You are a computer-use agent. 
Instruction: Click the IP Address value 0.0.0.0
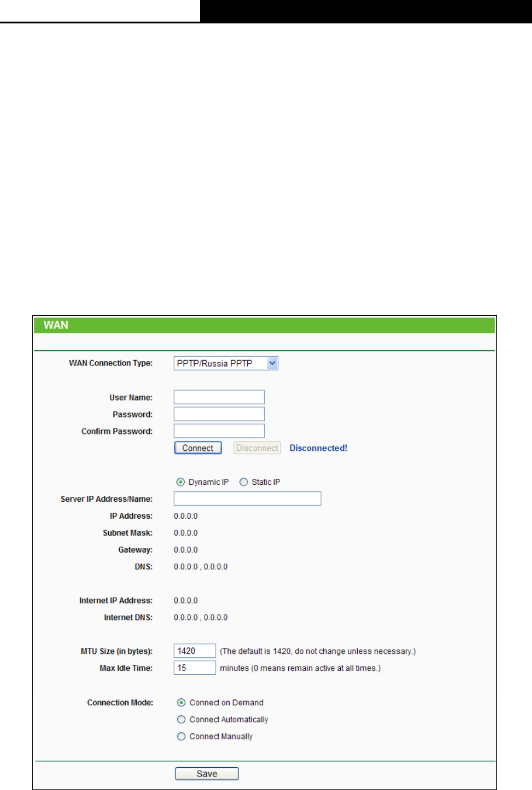click(x=186, y=516)
